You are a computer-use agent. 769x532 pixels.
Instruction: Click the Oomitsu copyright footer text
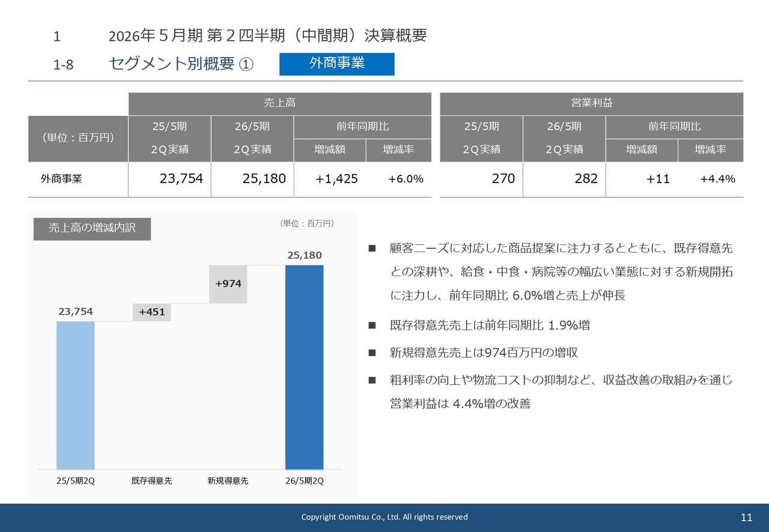384,517
